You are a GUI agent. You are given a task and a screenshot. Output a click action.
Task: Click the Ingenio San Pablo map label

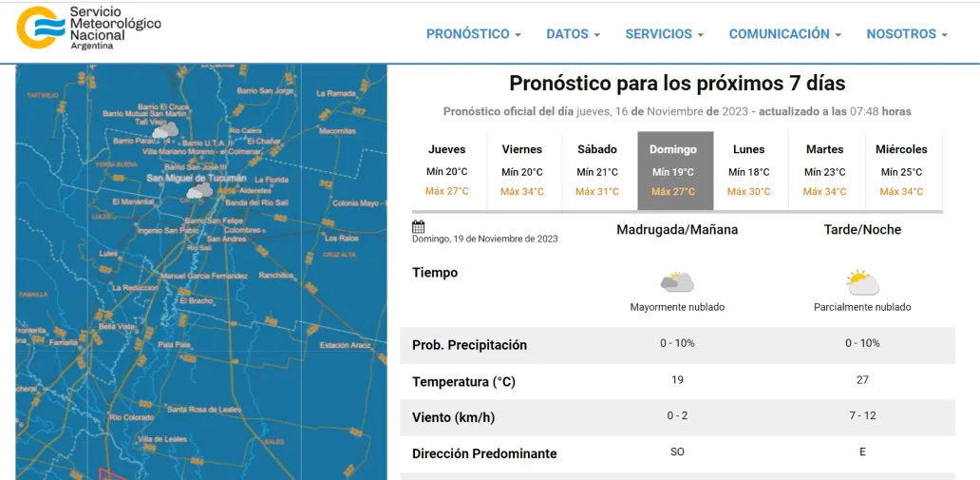point(166,230)
